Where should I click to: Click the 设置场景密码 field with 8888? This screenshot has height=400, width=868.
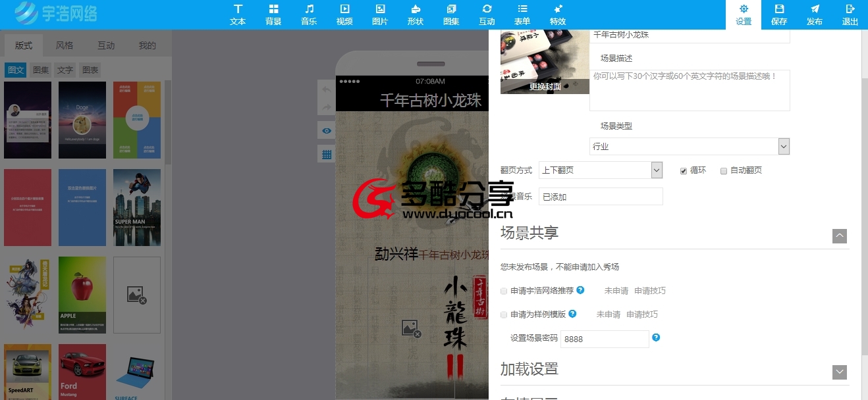[605, 339]
